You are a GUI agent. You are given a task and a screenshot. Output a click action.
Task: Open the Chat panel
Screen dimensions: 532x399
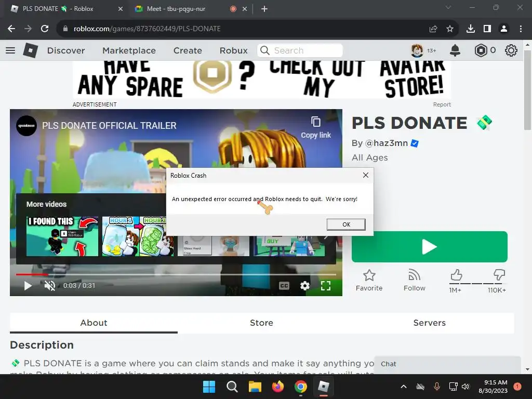pos(447,364)
